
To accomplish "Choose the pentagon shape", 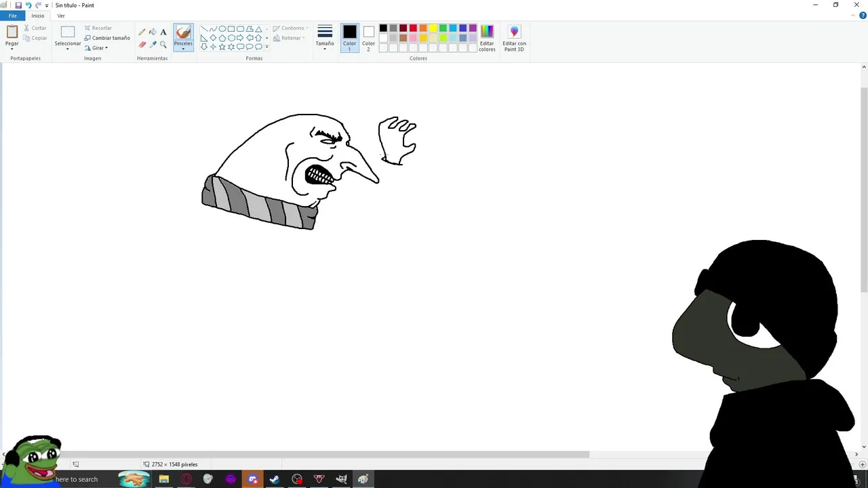I will click(222, 38).
